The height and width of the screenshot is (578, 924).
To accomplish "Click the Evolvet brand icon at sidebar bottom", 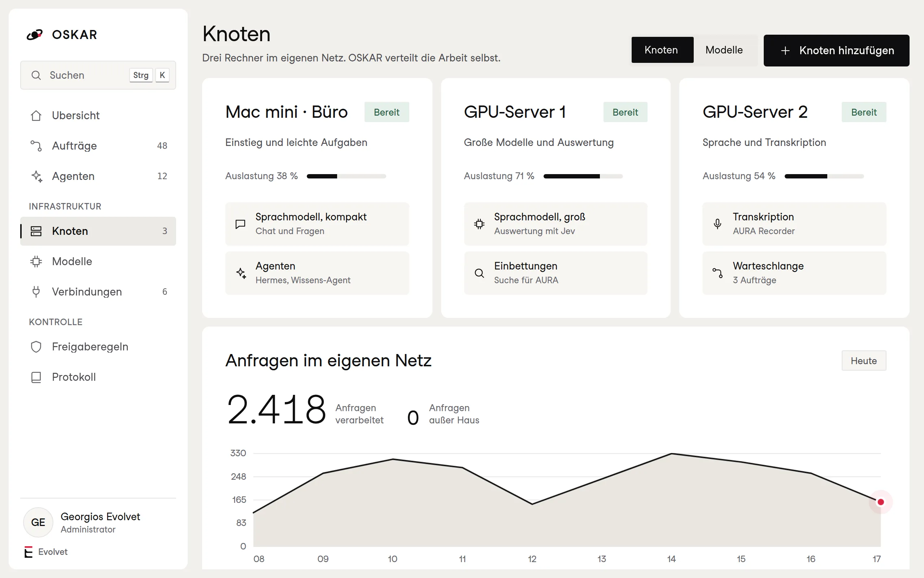I will 28,552.
